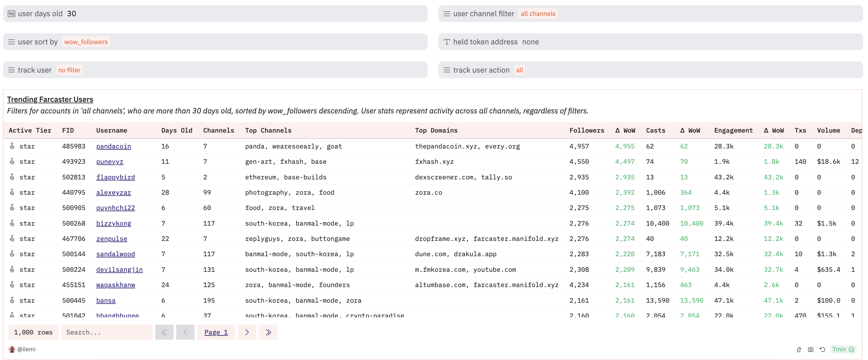Viewport: 868px width, 360px height.
Task: Click the Page 1 link
Action: point(216,332)
